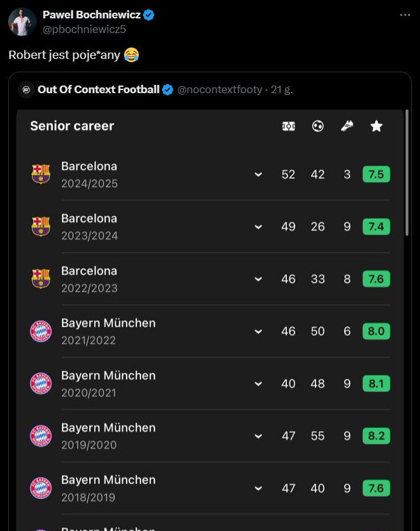Click Barcelona crest for 2024/2025 season
This screenshot has height=531, width=420.
tap(41, 174)
